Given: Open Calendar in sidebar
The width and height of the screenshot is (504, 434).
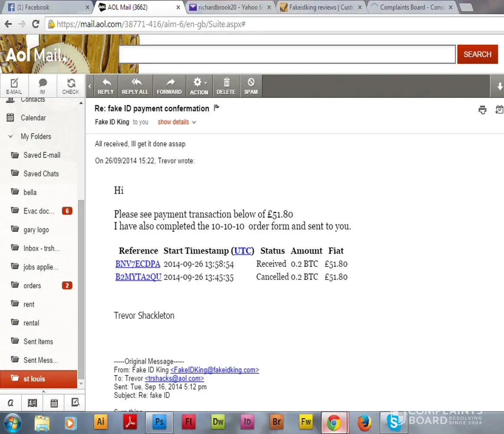Looking at the screenshot, I should 33,118.
